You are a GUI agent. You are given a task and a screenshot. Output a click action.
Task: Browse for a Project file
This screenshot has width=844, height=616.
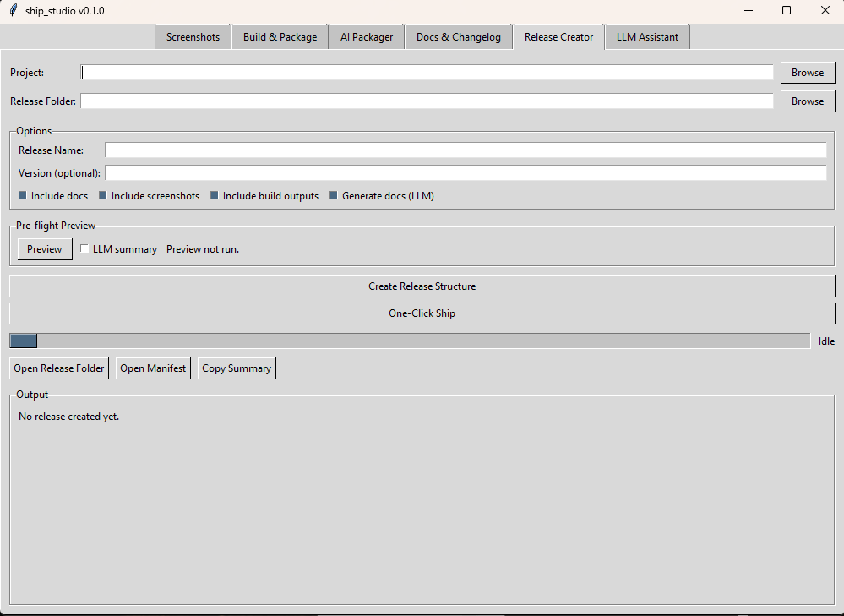tap(807, 72)
